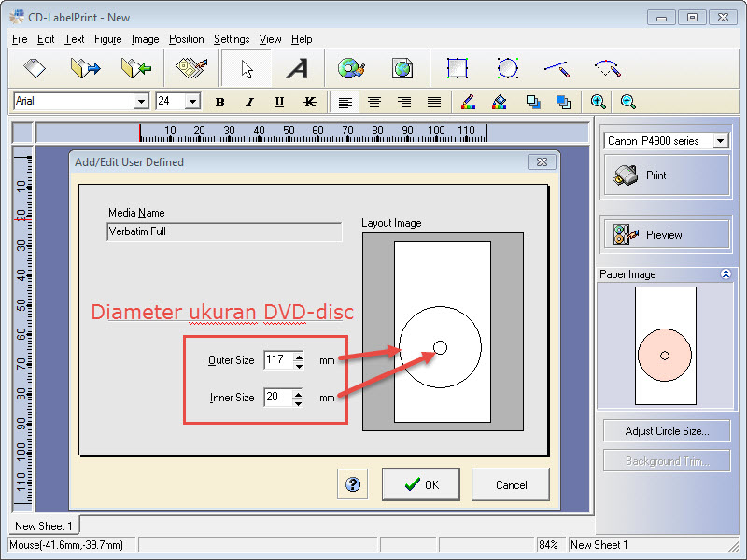
Task: Decrease Inner Size with down arrow
Action: pyautogui.click(x=298, y=403)
